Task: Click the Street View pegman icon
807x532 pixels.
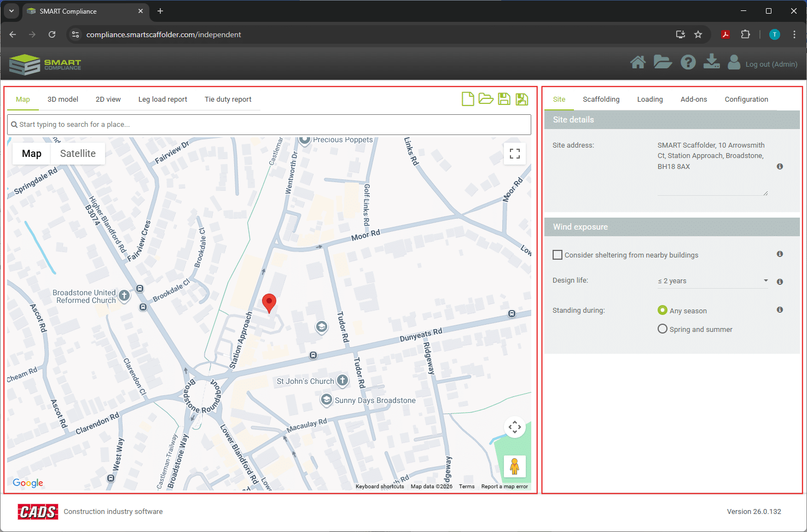Action: 514,466
